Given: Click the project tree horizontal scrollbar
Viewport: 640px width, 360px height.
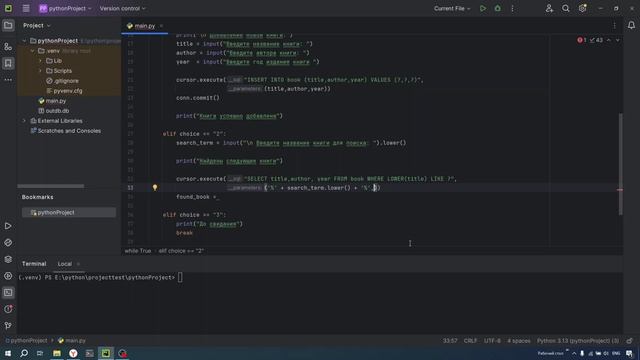Looking at the screenshot, I should point(51,186).
